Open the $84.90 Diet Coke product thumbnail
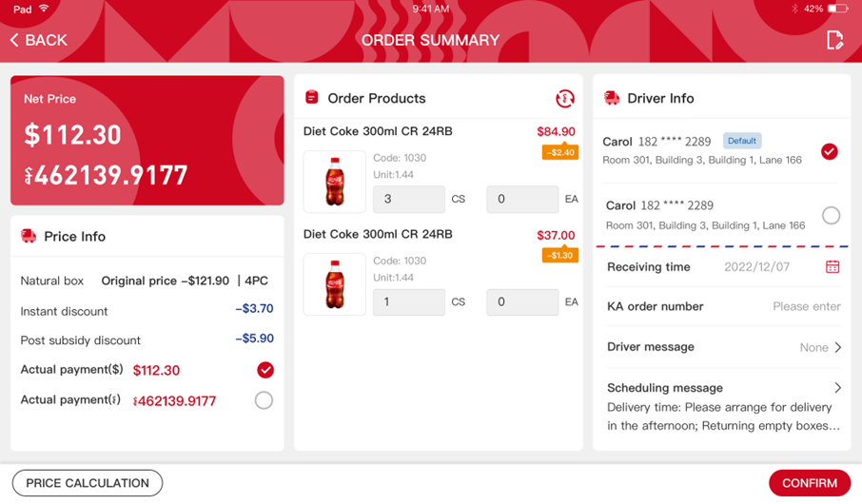The height and width of the screenshot is (504, 862). pyautogui.click(x=334, y=182)
